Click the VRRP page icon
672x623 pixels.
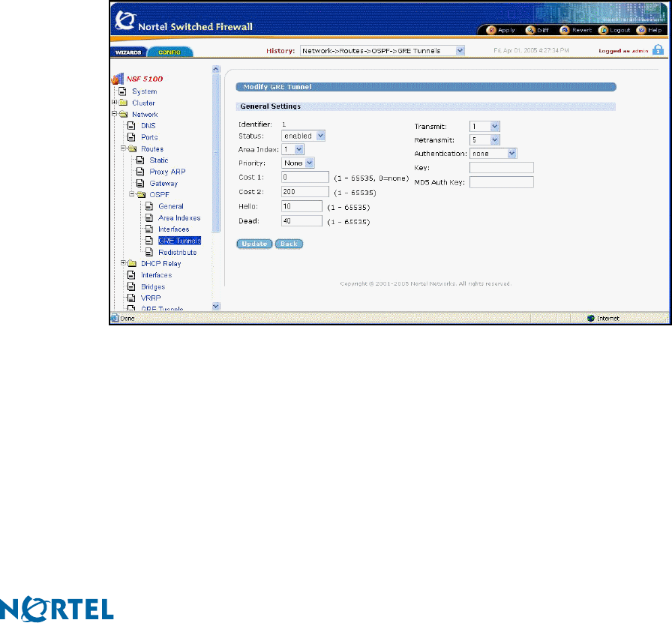[x=131, y=298]
